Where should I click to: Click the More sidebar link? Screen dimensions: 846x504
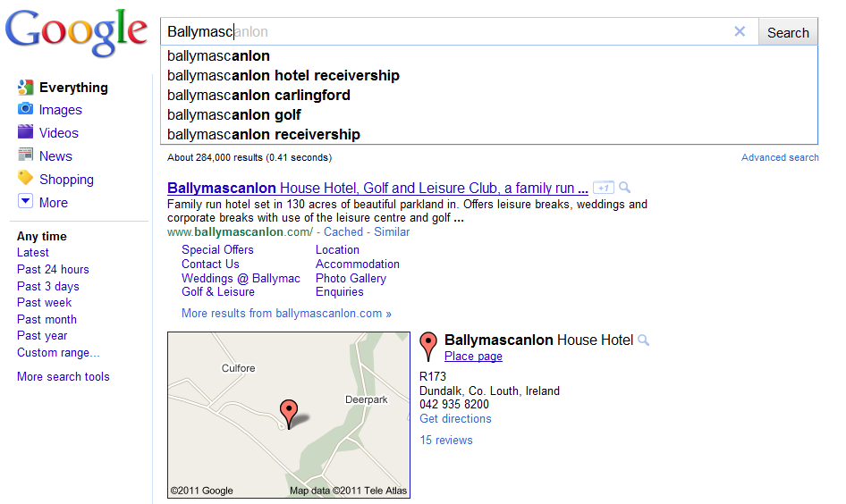click(54, 203)
